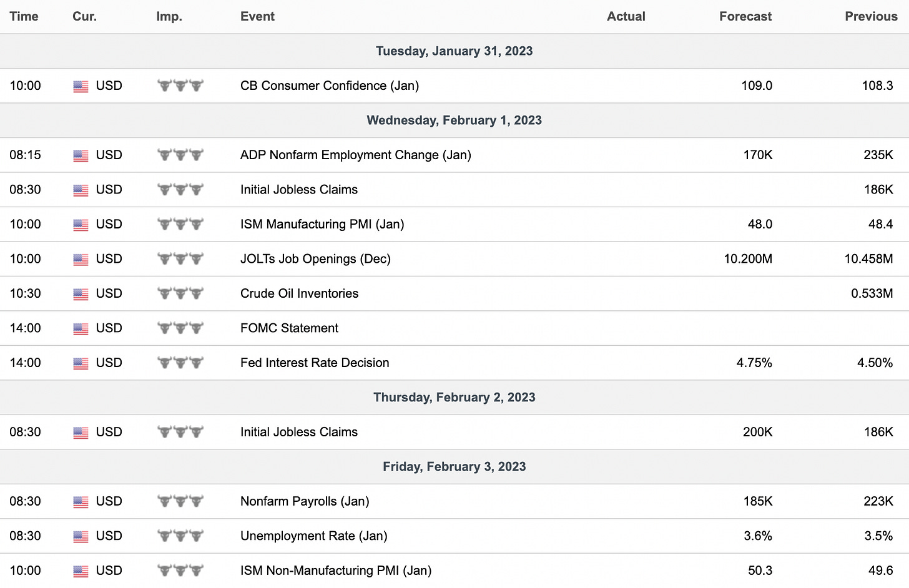This screenshot has height=588, width=909.
Task: Click the 200K forecast value
Action: [x=758, y=432]
